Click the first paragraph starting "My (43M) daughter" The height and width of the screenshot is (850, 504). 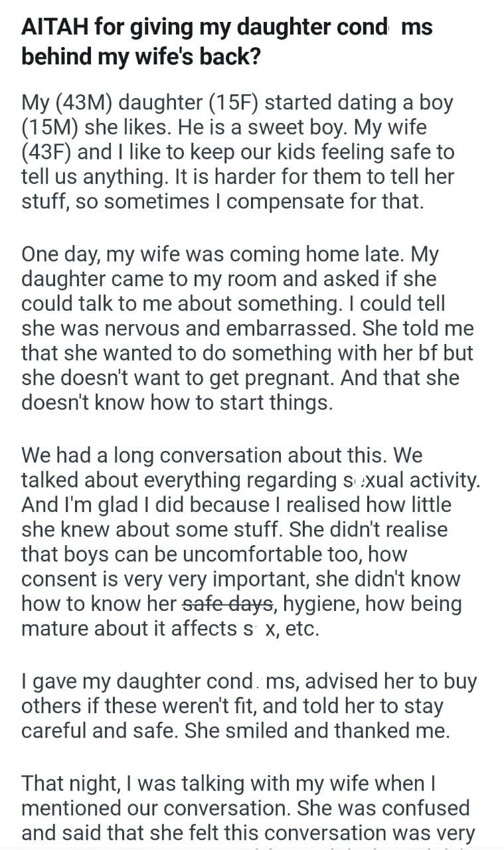point(238,152)
